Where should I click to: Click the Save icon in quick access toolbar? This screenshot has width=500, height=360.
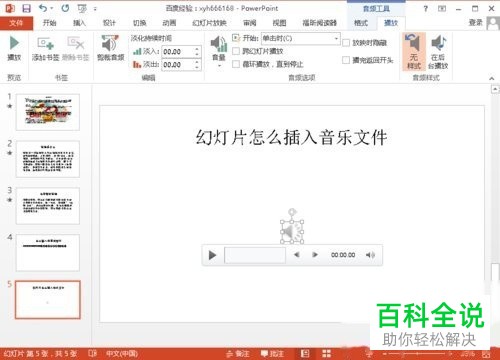click(x=26, y=8)
